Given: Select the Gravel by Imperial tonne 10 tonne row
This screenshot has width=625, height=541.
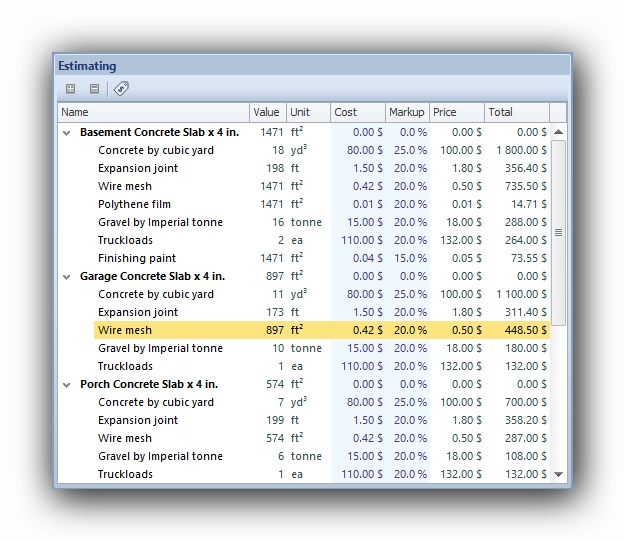Looking at the screenshot, I should (x=304, y=348).
